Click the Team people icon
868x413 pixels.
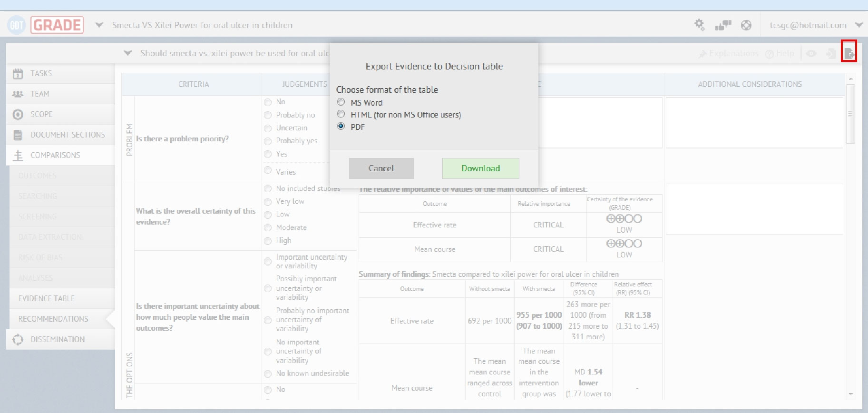tap(18, 94)
